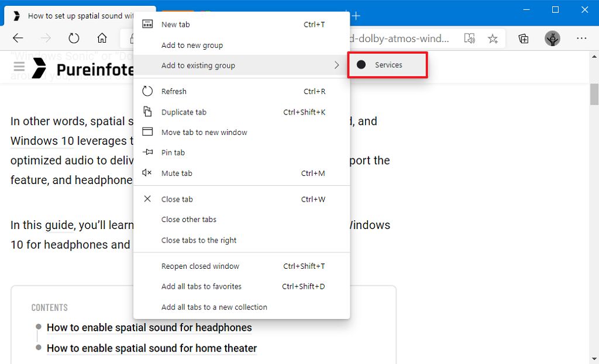The height and width of the screenshot is (364, 599).
Task: Select Pin tab entry
Action: 242,152
